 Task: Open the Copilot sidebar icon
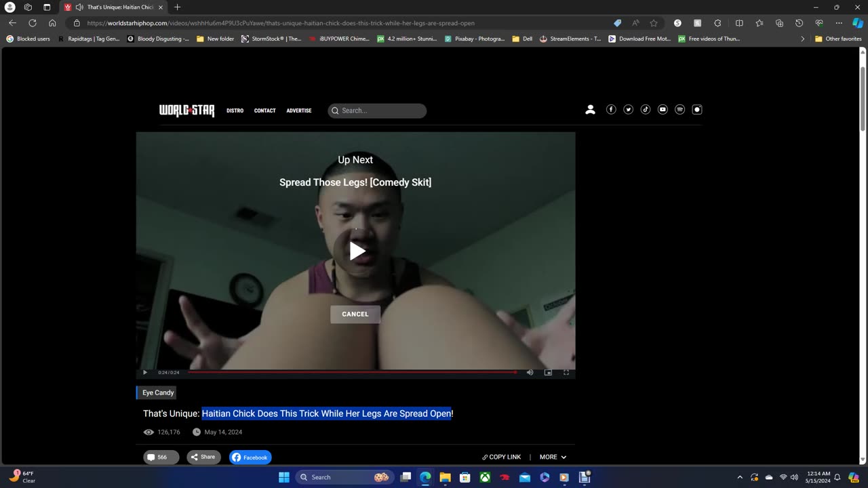(x=858, y=23)
